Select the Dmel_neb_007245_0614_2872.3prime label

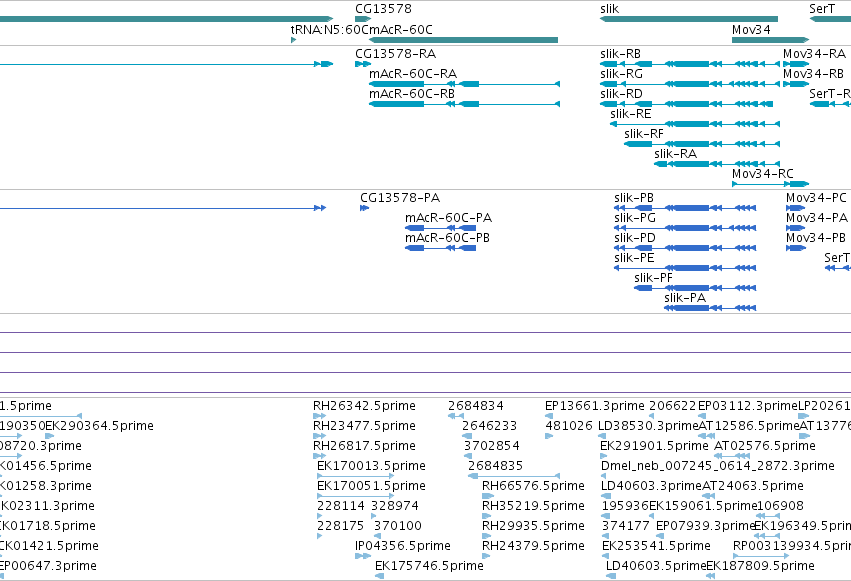tap(717, 466)
